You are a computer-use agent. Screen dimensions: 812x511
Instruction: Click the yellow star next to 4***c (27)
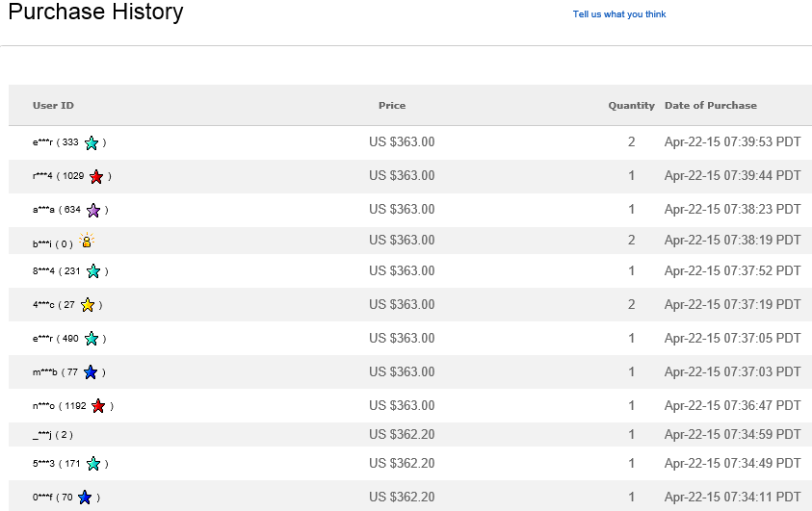point(88,305)
